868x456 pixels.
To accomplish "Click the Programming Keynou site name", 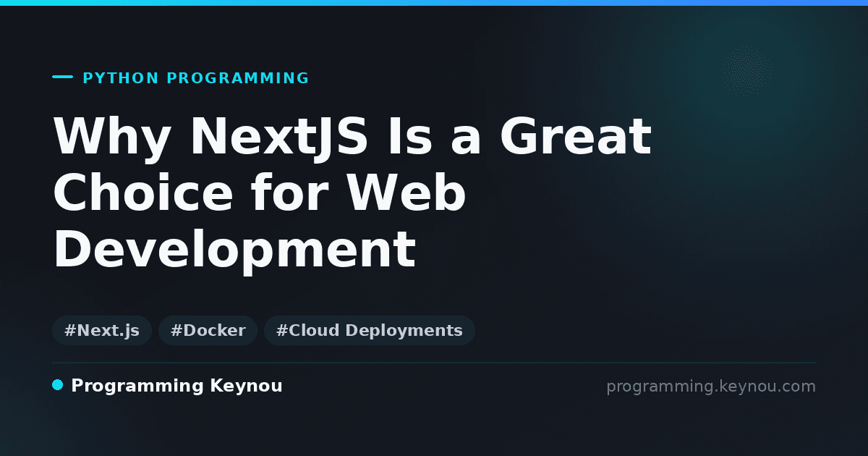I will pyautogui.click(x=176, y=386).
